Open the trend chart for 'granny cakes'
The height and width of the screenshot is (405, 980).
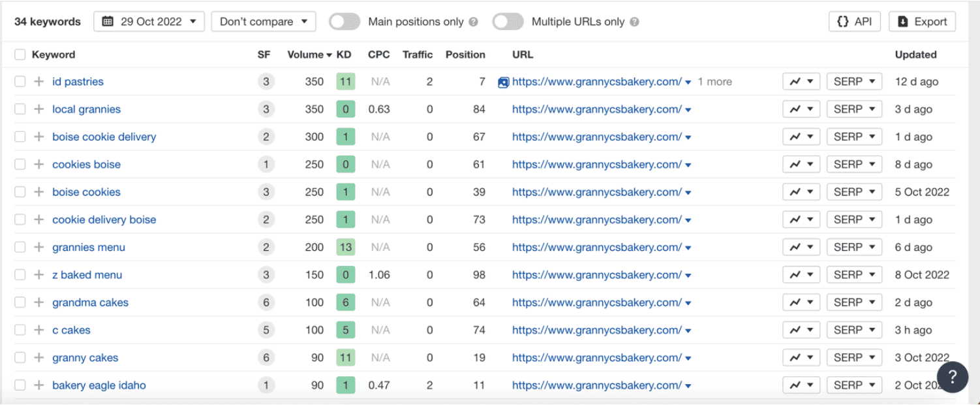coord(801,357)
